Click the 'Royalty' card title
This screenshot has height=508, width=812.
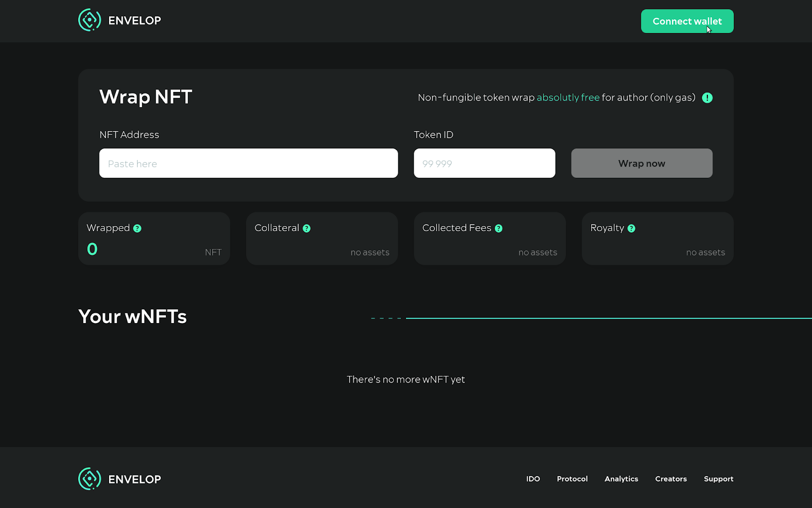(x=607, y=228)
